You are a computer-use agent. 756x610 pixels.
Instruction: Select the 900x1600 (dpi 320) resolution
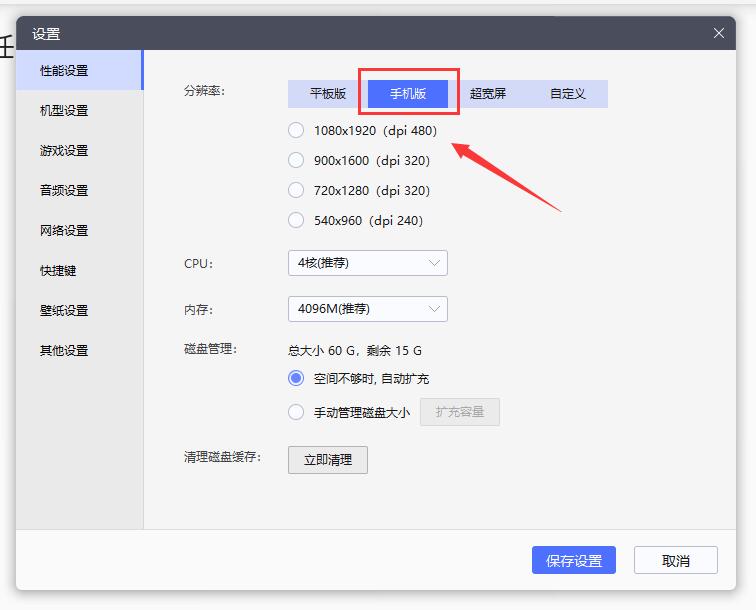click(x=296, y=160)
